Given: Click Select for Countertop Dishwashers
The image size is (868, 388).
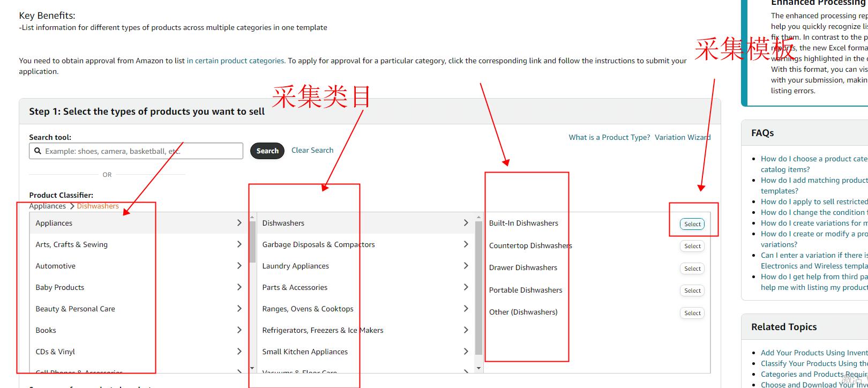Looking at the screenshot, I should click(x=692, y=246).
